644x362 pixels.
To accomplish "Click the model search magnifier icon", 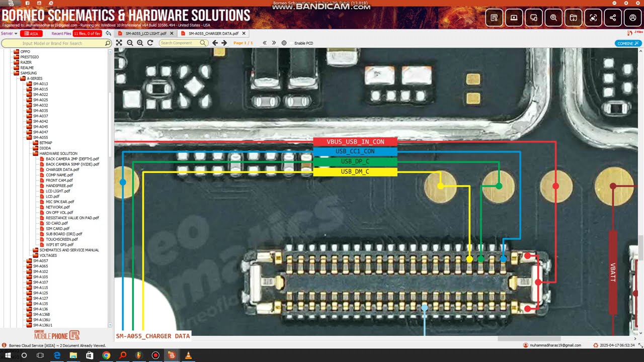I will (107, 43).
